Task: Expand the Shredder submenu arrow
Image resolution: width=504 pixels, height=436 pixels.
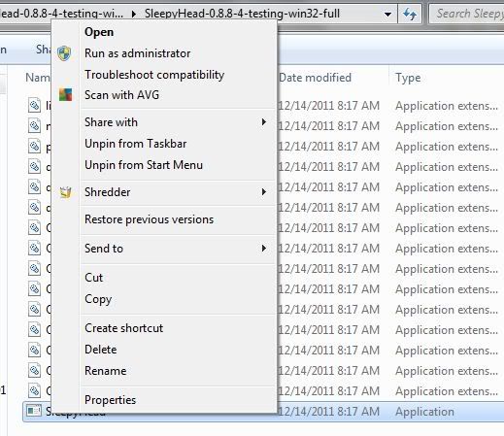Action: coord(264,192)
